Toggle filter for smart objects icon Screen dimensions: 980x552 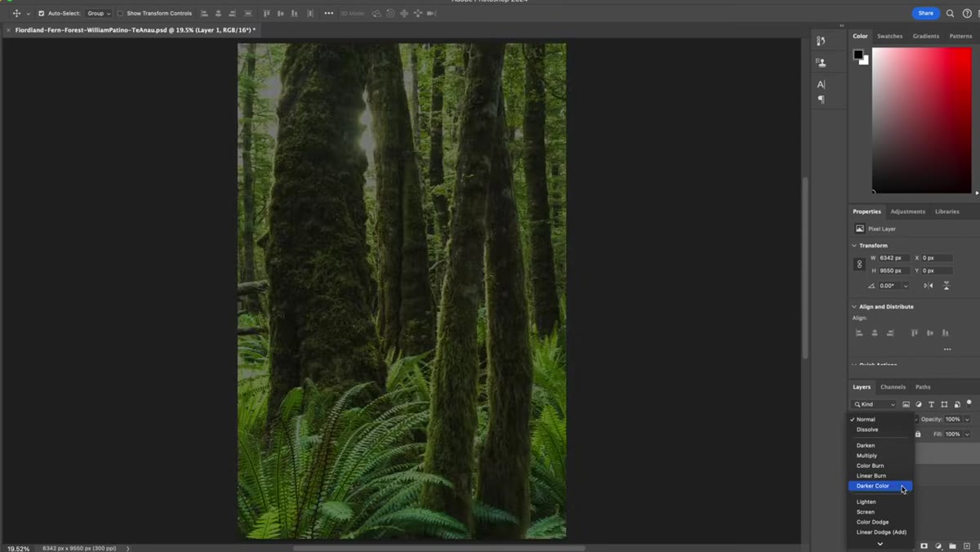coord(957,404)
